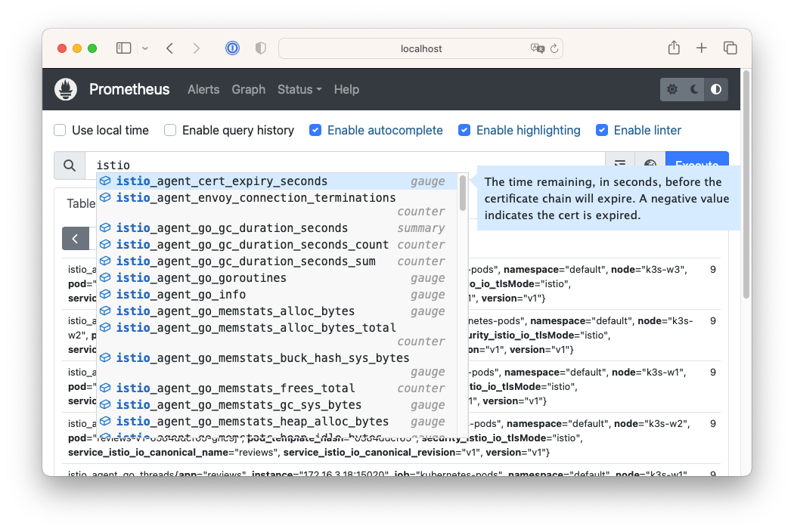Open the sidebar options chevron in Safari toolbar
The width and height of the screenshot is (794, 532).
[x=145, y=48]
